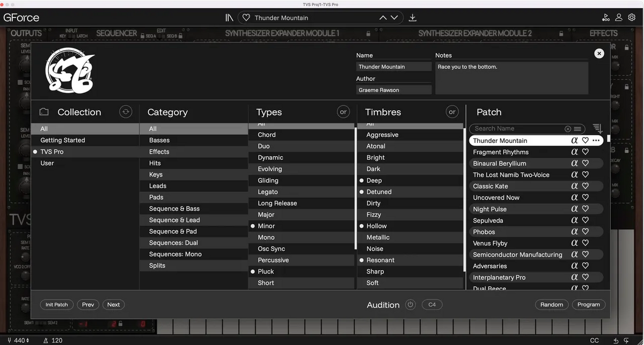Open the C4 audition note selector
The image size is (644, 345).
click(x=432, y=305)
